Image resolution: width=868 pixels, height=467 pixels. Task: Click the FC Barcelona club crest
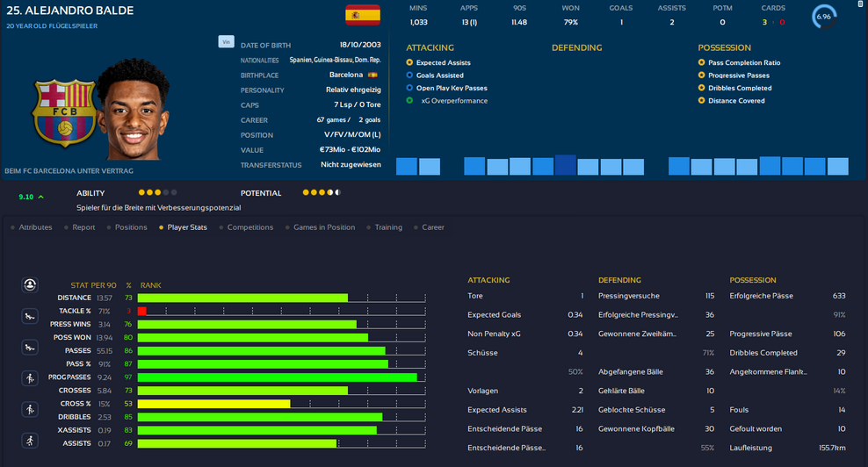click(64, 114)
